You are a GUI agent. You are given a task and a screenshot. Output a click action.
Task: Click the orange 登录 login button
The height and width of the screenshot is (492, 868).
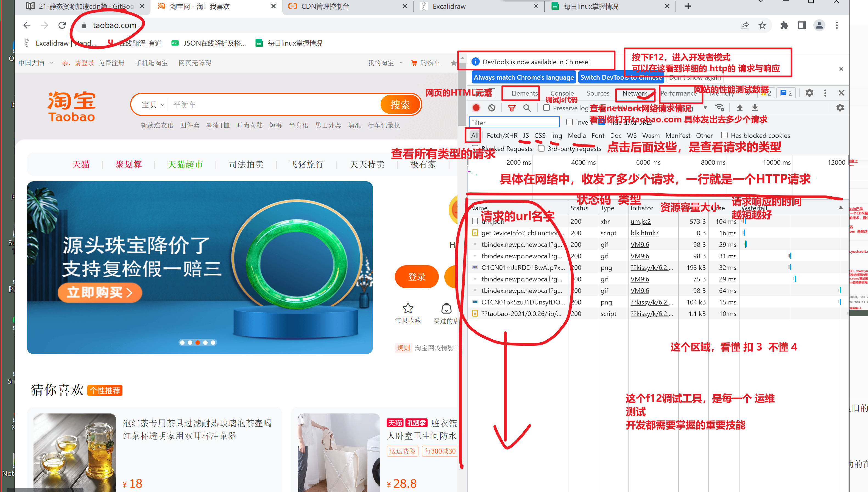point(417,277)
